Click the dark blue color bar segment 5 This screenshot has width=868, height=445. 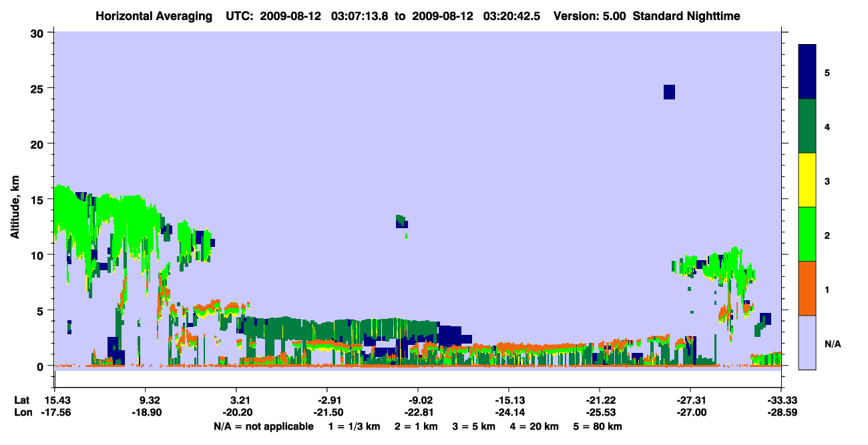click(x=807, y=71)
